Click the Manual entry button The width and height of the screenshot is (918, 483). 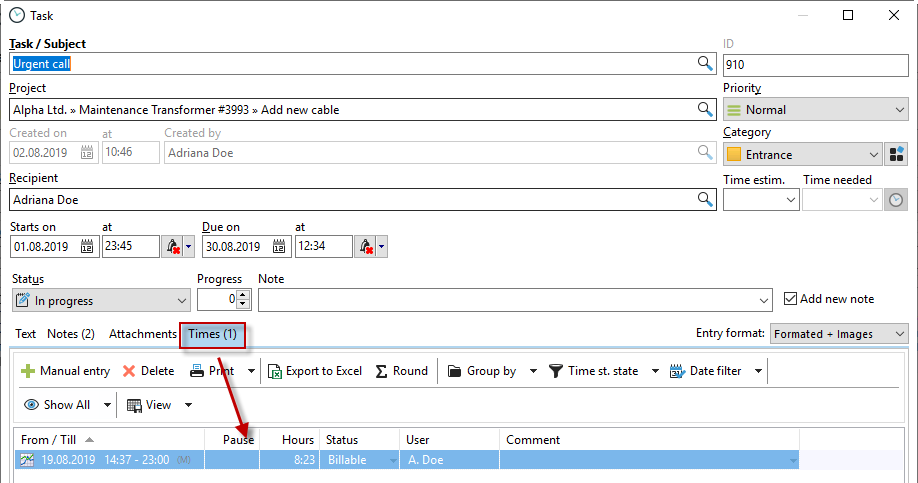66,371
